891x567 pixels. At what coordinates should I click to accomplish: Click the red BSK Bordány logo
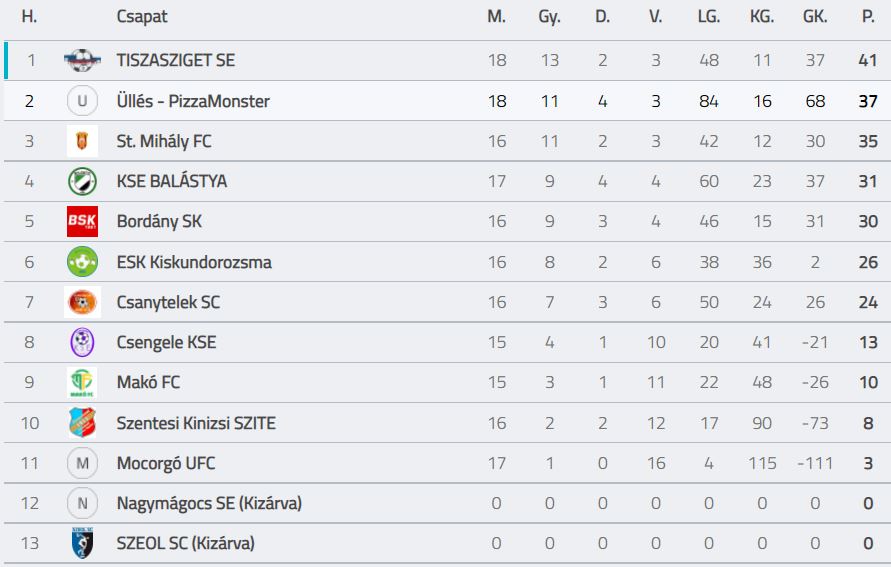[82, 222]
